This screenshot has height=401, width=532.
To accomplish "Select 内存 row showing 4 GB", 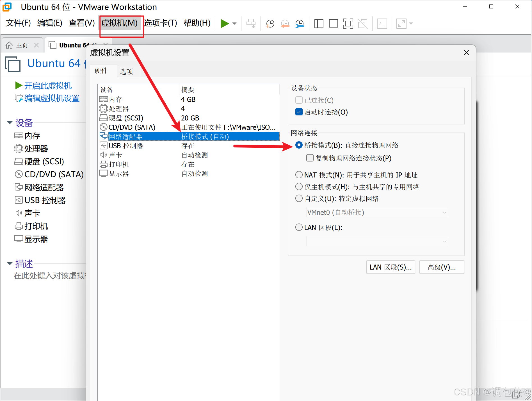I will pos(189,99).
